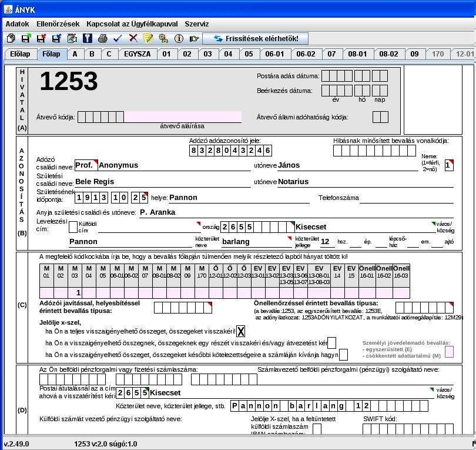This screenshot has height=450, width=476.
Task: Open the Kisecset város/község field in Levelezési cím
Action: (365, 227)
